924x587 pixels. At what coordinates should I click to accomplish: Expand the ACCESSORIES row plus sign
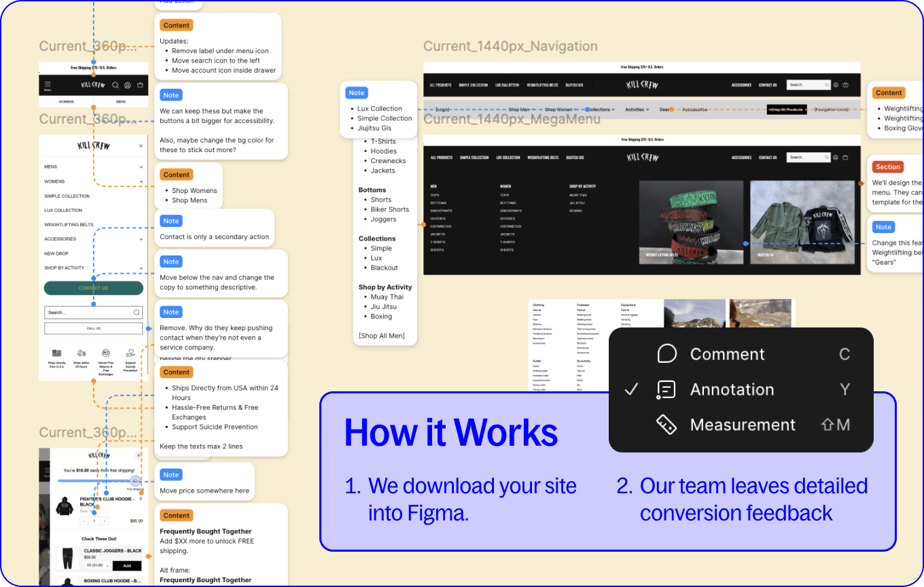point(141,239)
